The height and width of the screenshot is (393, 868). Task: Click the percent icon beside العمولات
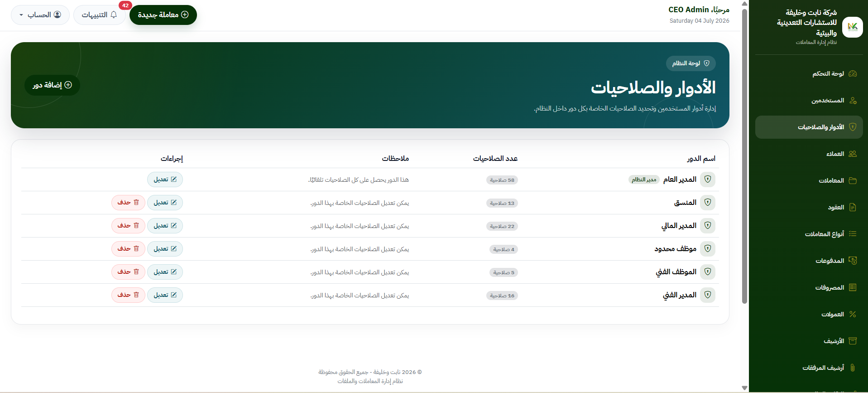[x=853, y=315]
